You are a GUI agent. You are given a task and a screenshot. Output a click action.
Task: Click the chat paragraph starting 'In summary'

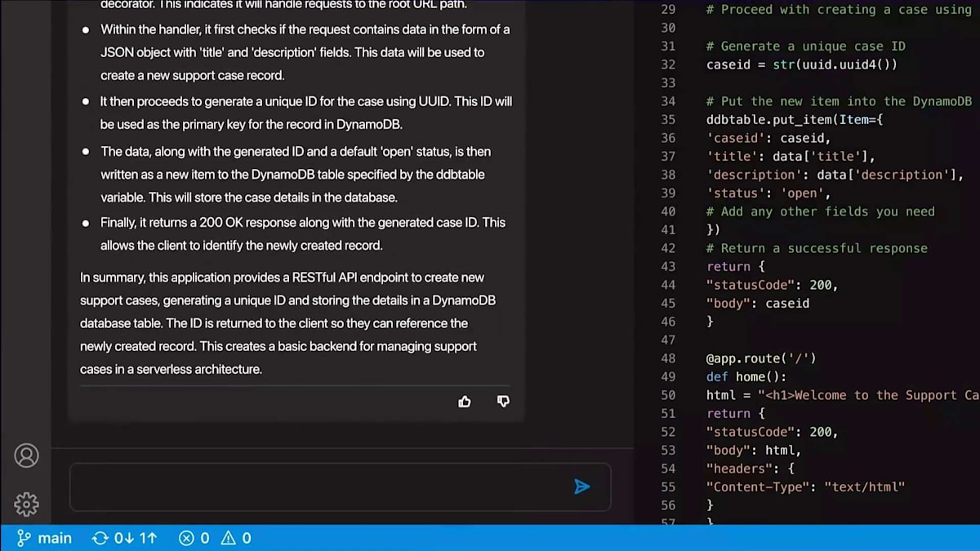(x=290, y=323)
